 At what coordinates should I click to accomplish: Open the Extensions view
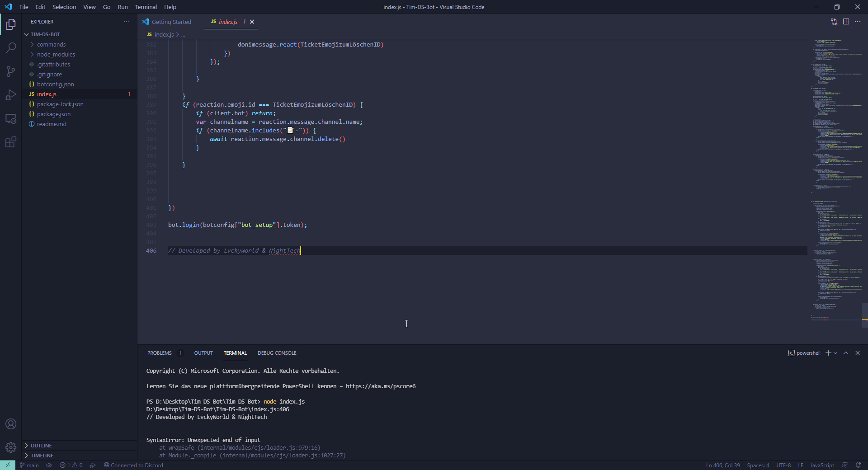(11, 142)
